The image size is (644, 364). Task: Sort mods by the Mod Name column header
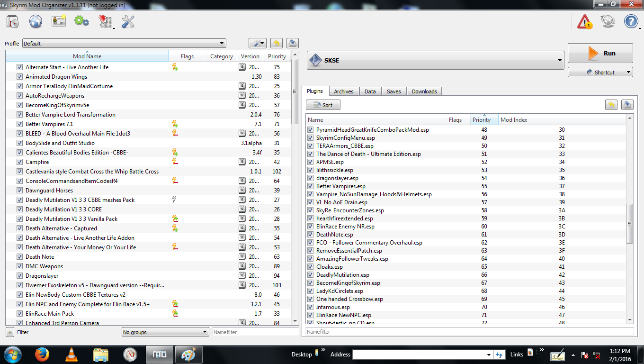87,56
